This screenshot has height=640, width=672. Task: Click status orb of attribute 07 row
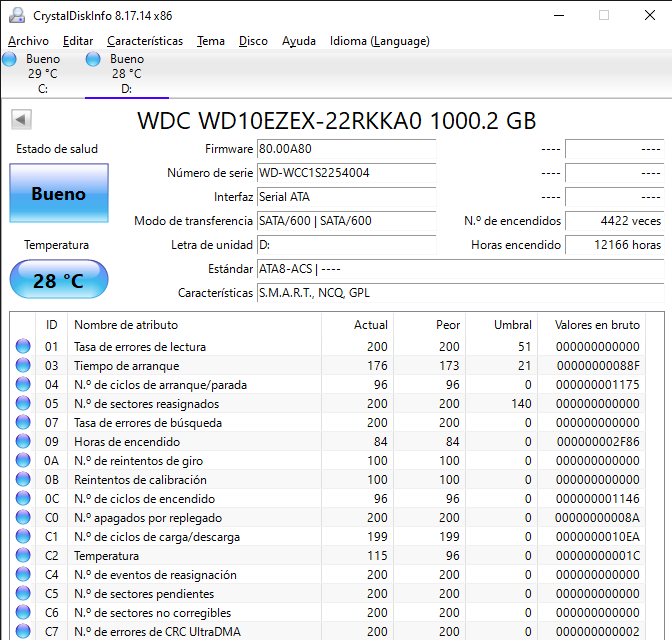click(23, 422)
